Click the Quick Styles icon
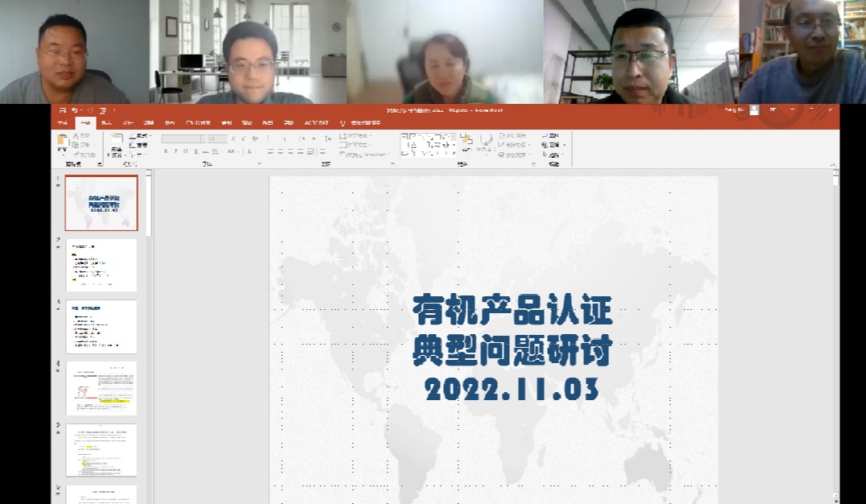 point(486,143)
